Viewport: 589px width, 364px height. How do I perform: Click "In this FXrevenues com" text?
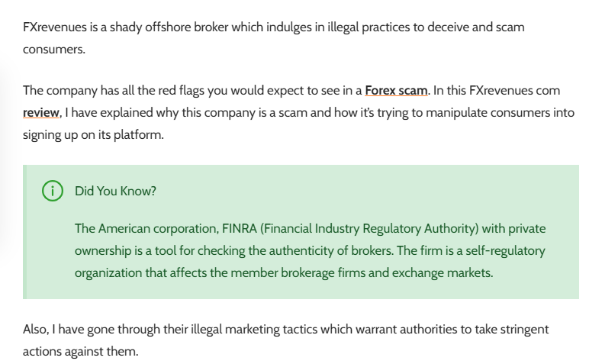point(497,91)
